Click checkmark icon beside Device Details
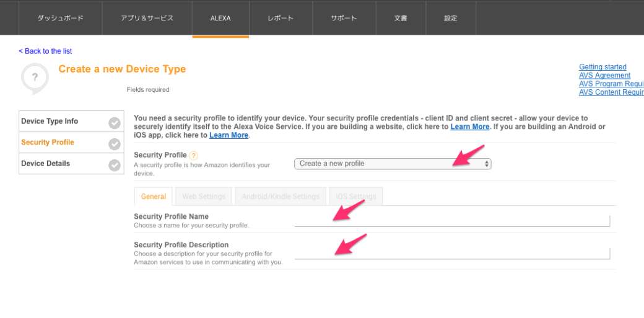 [114, 165]
